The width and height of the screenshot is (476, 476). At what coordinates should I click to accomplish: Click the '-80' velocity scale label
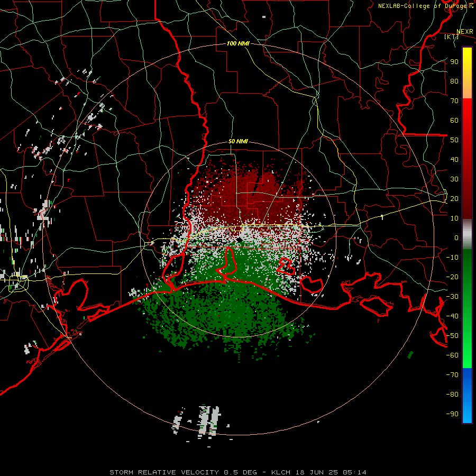(x=452, y=395)
